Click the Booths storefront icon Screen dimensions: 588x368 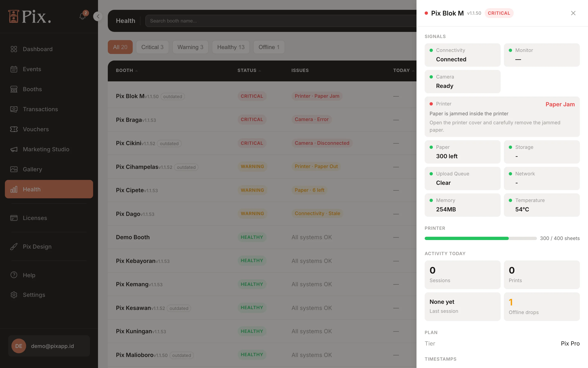point(14,89)
